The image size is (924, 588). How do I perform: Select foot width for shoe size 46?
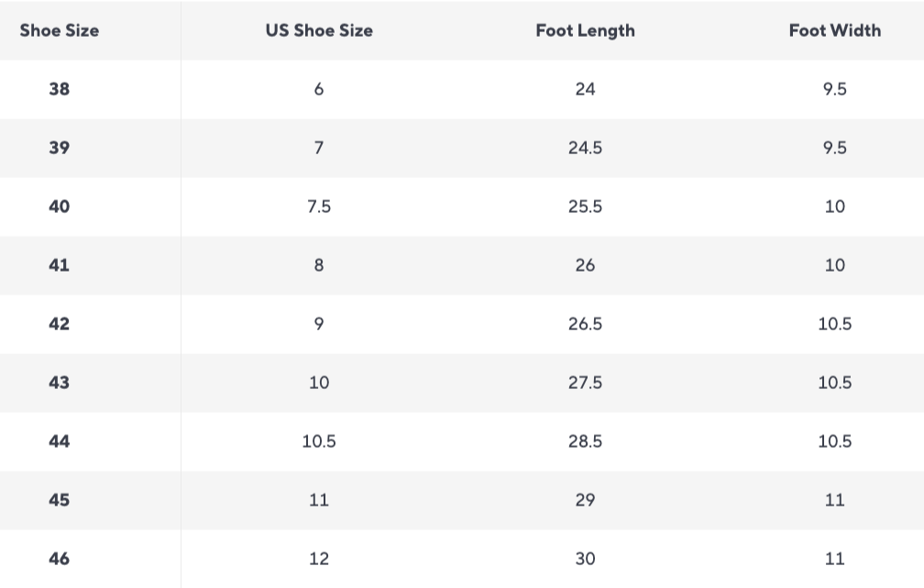(x=834, y=559)
